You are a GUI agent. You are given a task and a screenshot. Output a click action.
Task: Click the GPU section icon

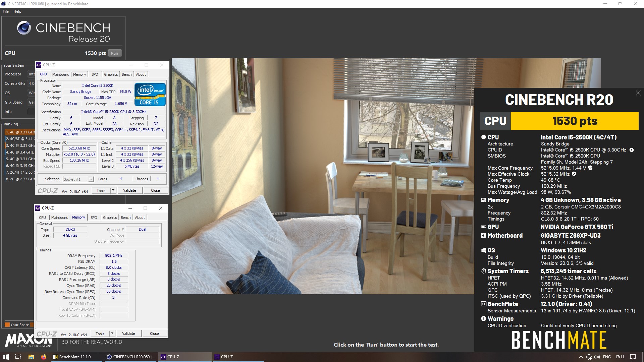pyautogui.click(x=483, y=227)
